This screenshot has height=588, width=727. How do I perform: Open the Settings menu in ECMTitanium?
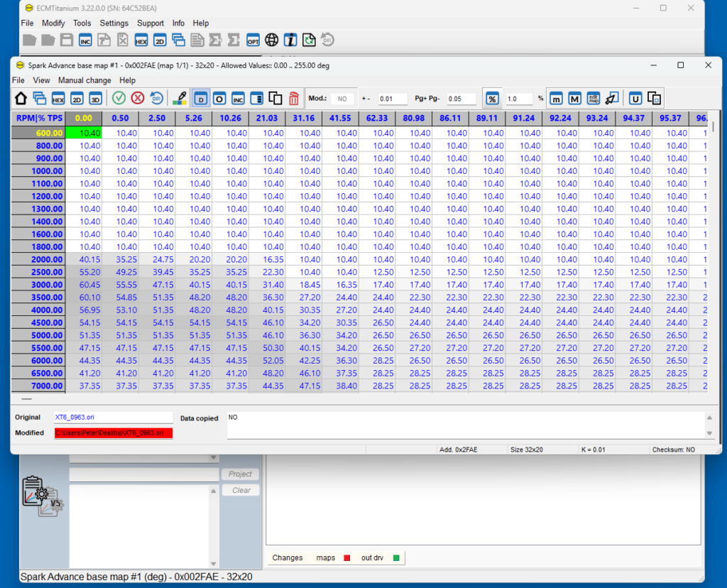click(x=114, y=23)
